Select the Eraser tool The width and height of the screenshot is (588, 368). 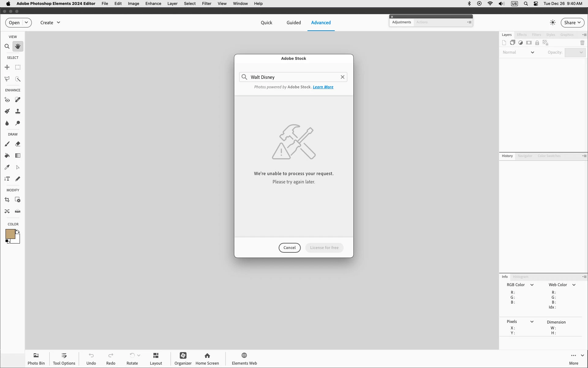(18, 144)
